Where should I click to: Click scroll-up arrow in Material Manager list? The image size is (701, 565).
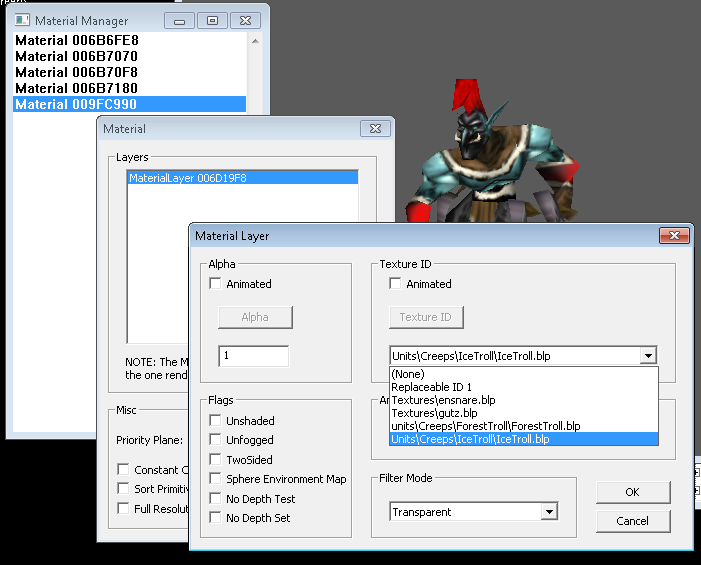(x=255, y=41)
